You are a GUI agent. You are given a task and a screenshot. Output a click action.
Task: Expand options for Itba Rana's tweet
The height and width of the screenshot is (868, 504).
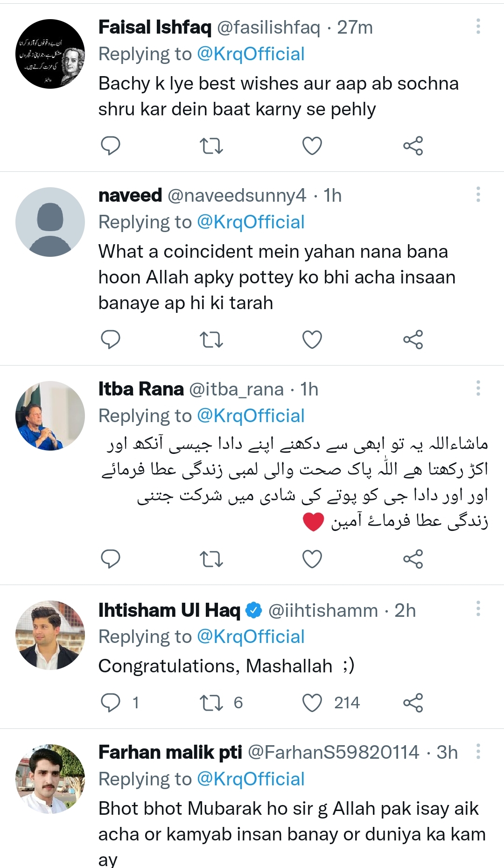click(x=477, y=388)
